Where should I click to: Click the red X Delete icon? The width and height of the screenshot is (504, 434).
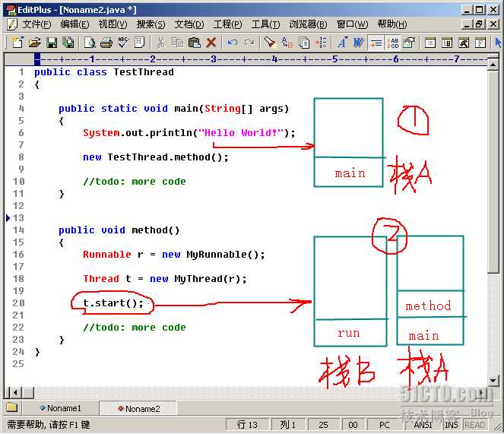211,43
